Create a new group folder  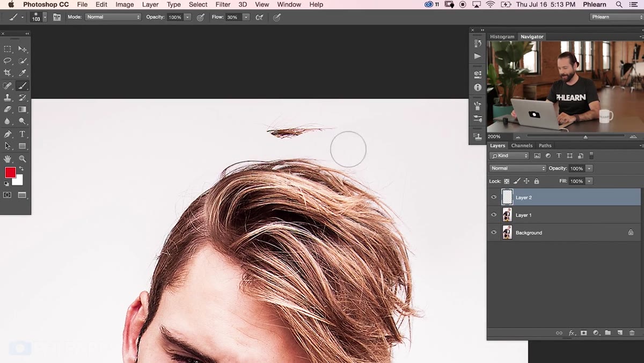pos(608,333)
